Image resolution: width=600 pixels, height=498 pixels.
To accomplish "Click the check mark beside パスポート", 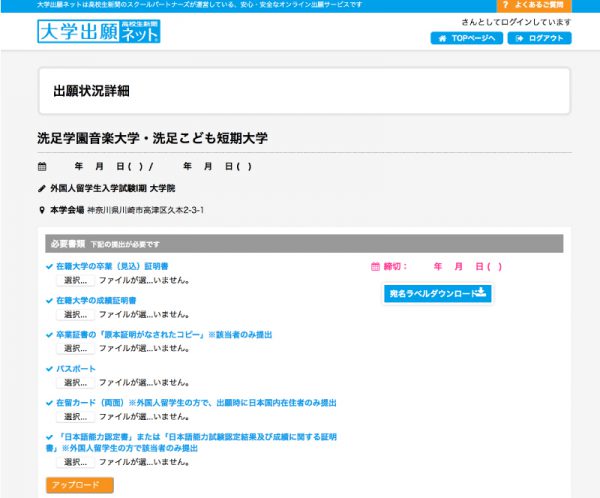I will tap(50, 369).
